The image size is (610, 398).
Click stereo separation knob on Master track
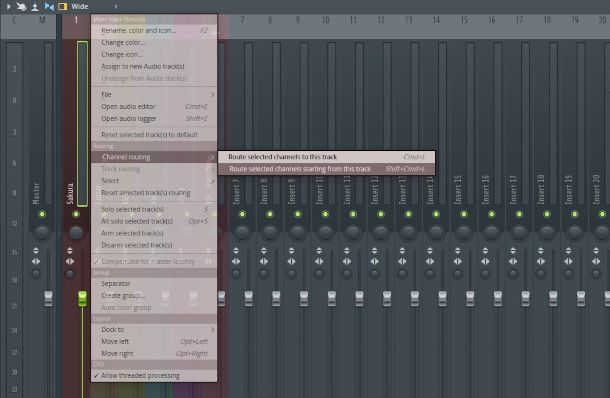(36, 274)
